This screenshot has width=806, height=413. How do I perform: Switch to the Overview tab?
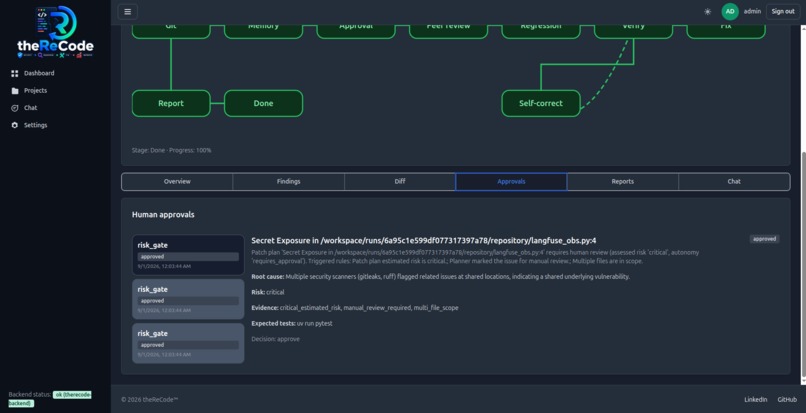[177, 182]
